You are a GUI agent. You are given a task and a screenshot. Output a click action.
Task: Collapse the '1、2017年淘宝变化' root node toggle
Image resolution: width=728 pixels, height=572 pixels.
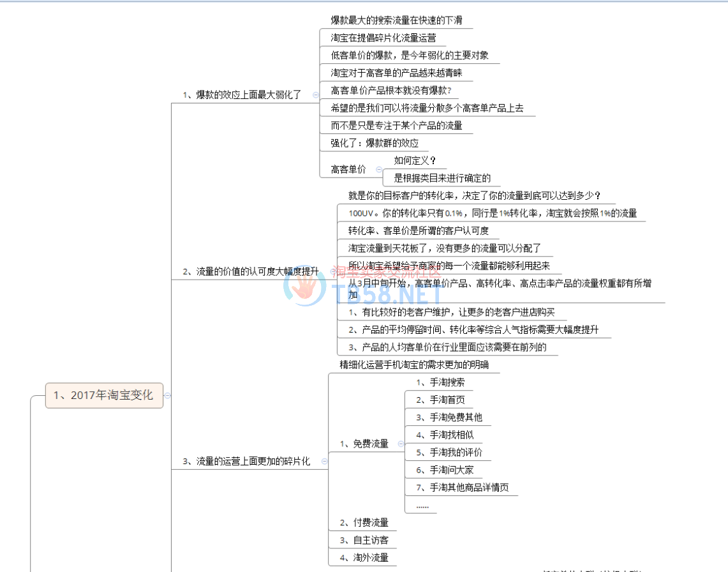[x=168, y=395]
